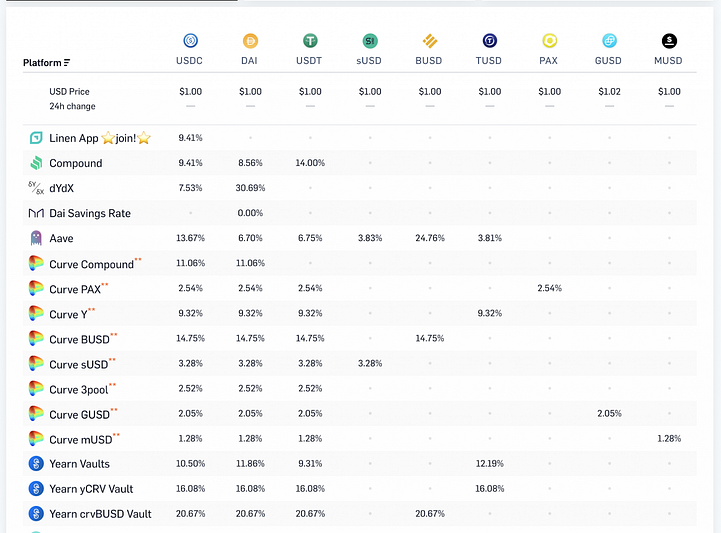Image resolution: width=721 pixels, height=533 pixels.
Task: Click the 16.08% Yearn yCRV TUSD rate
Action: point(490,488)
